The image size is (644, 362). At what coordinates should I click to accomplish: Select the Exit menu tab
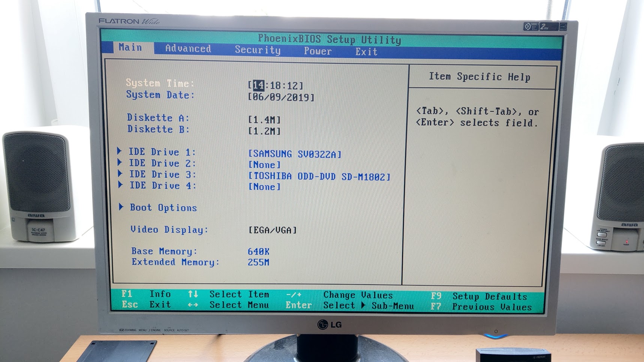point(366,52)
